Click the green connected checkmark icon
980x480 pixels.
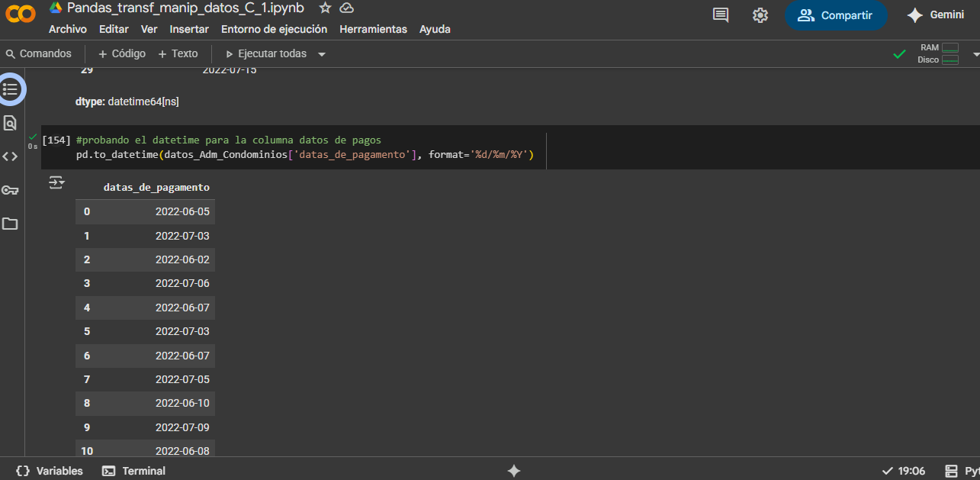click(900, 54)
